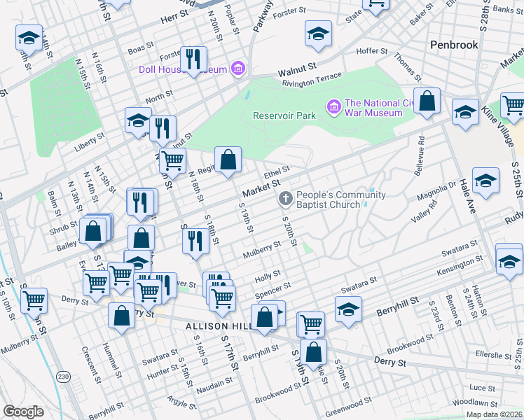524x420 pixels.
Task: Select school pin near Kline Village
Action: click(466, 115)
